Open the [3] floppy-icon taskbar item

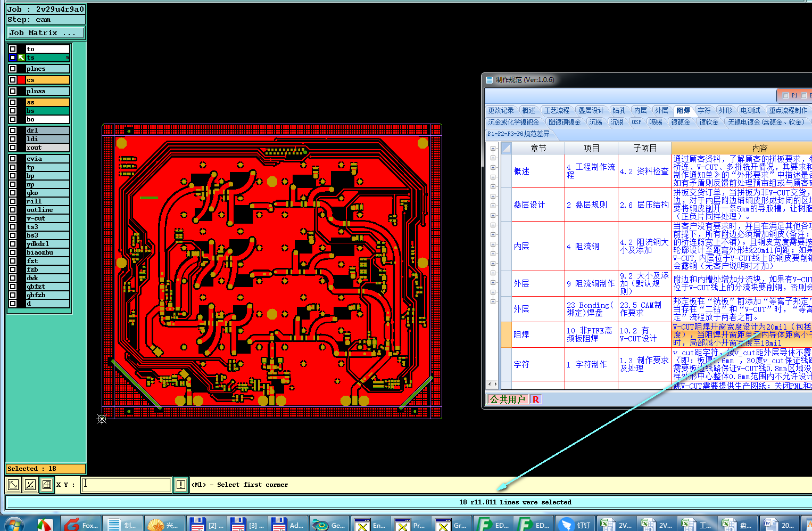(x=247, y=525)
